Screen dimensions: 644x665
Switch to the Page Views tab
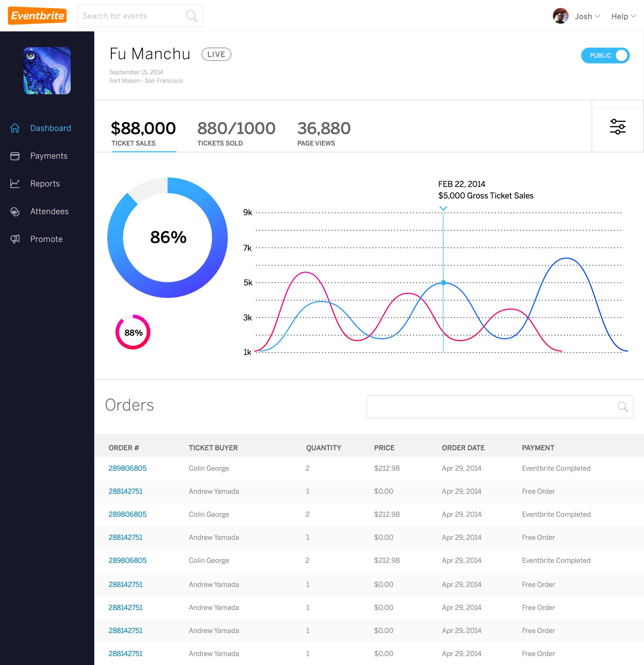(x=324, y=133)
